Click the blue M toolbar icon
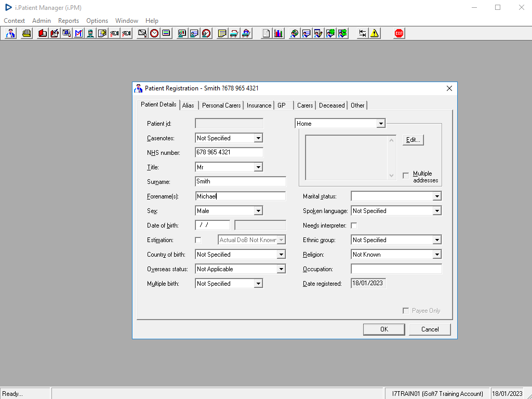 [78, 33]
